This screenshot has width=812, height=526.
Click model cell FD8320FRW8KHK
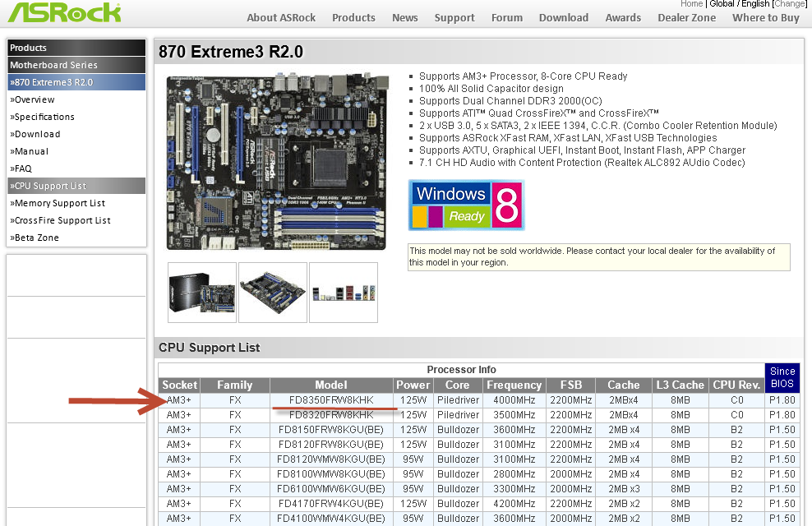click(x=331, y=415)
